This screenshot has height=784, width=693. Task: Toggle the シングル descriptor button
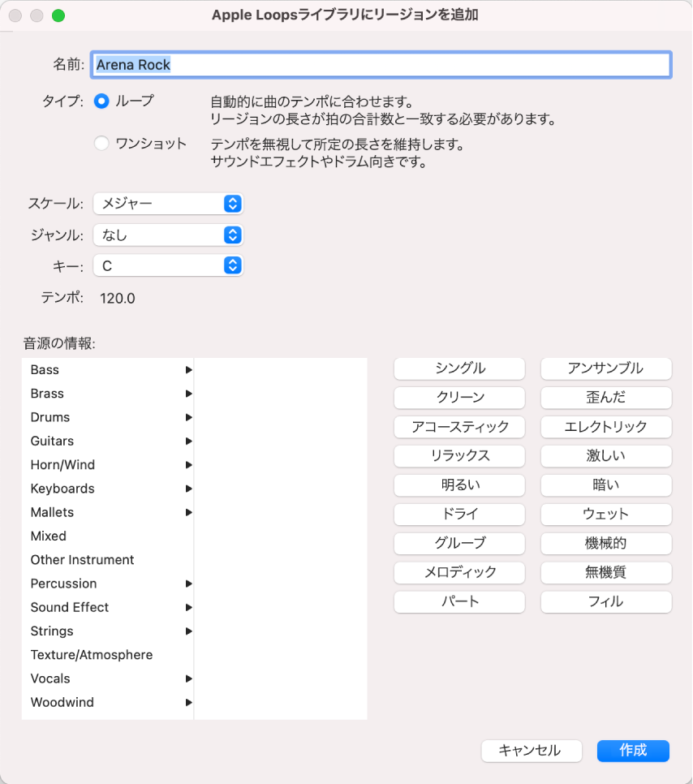459,368
